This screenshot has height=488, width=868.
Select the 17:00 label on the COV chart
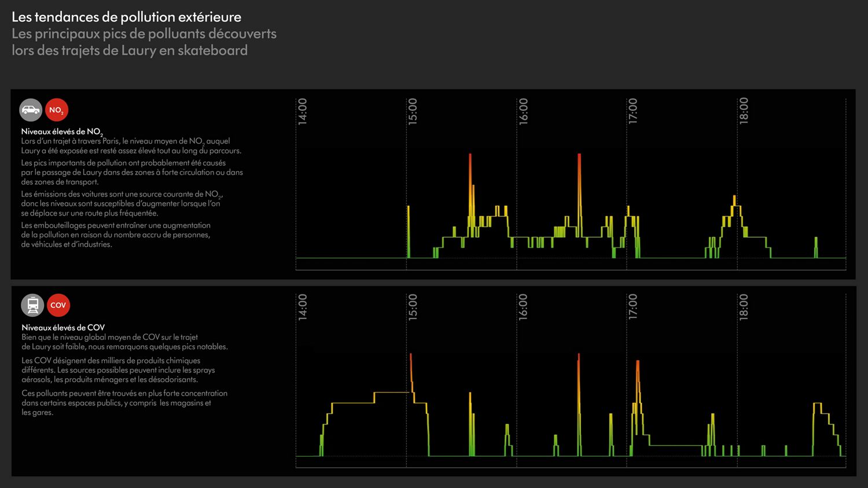[x=633, y=307]
